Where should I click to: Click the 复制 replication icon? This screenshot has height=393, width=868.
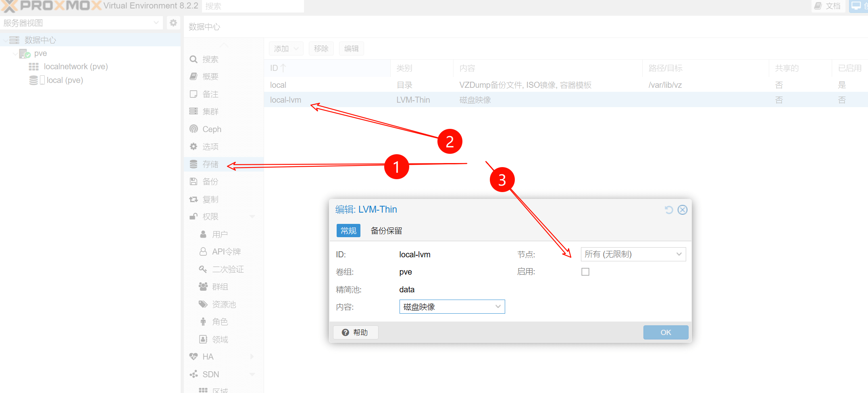(194, 199)
